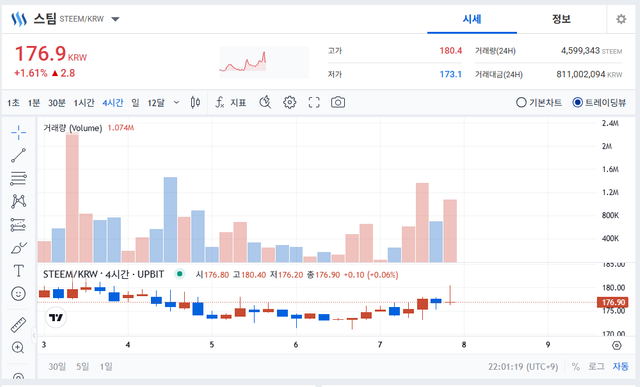Click the mini sparkline price chart

click(264, 62)
